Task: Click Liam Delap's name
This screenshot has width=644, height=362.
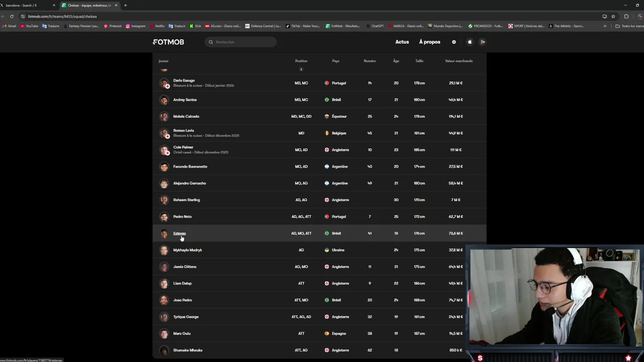Action: (182, 284)
